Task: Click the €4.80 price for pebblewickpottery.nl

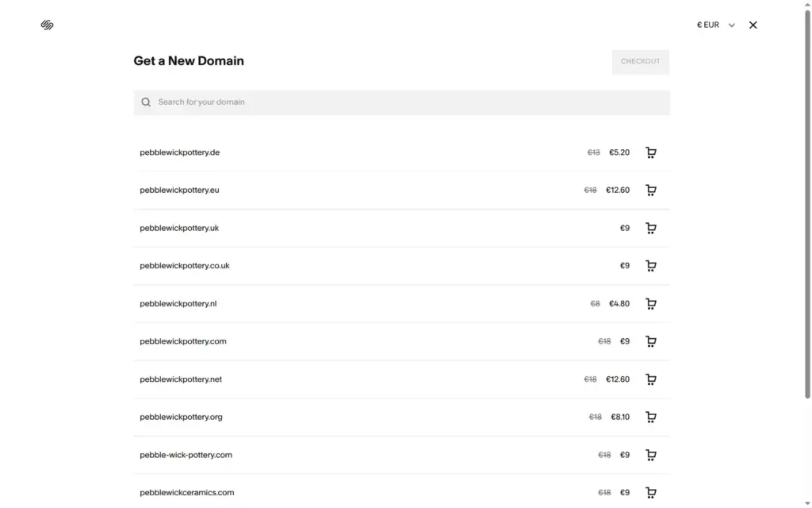Action: click(619, 304)
